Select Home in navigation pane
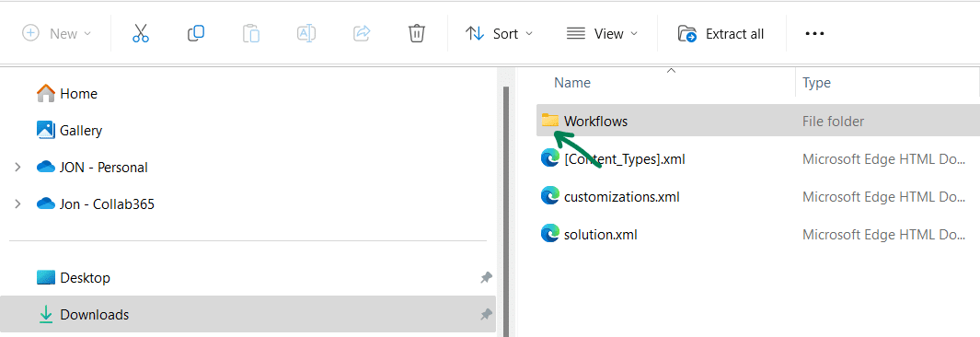980x337 pixels. pyautogui.click(x=79, y=94)
